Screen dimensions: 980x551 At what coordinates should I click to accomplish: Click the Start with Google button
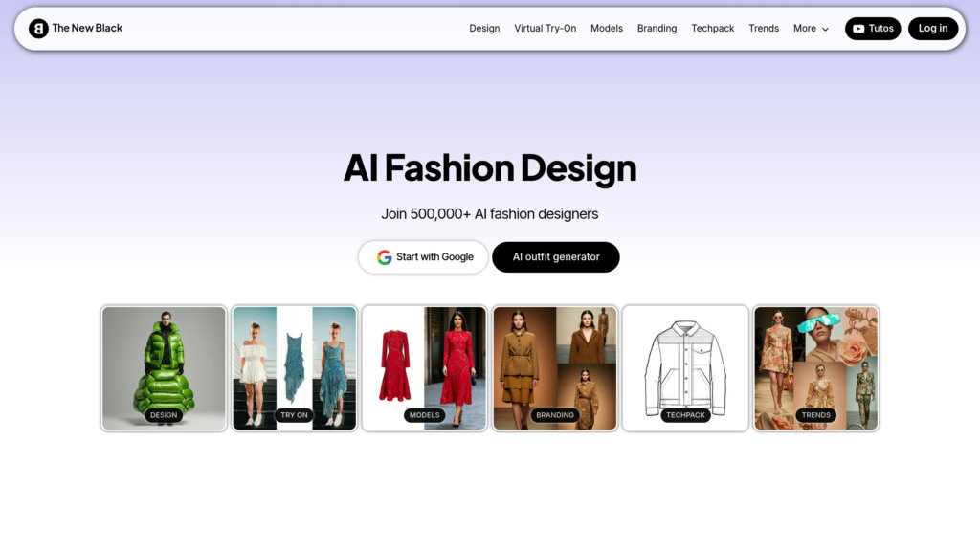[x=423, y=256]
